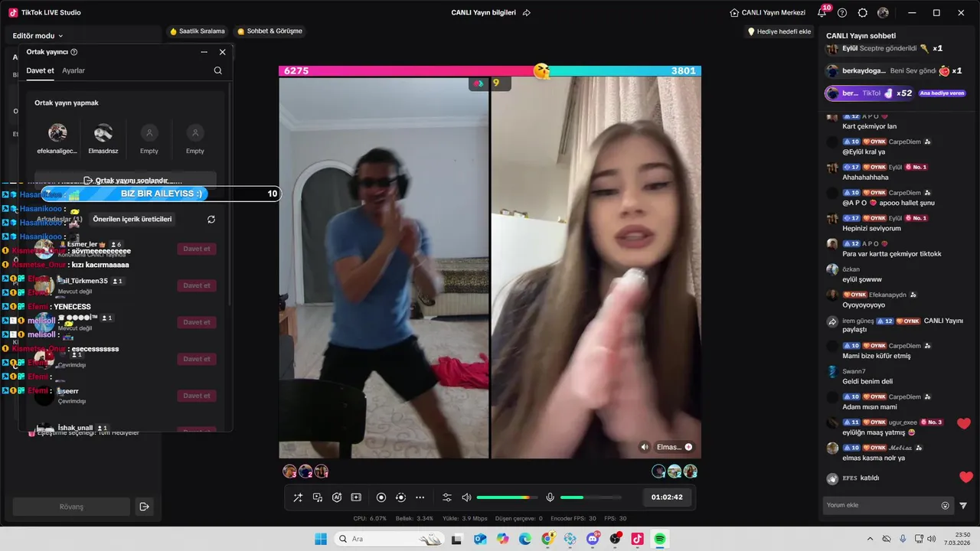Image resolution: width=980 pixels, height=551 pixels.
Task: Open the audio mixer settings sliders icon
Action: 447,497
